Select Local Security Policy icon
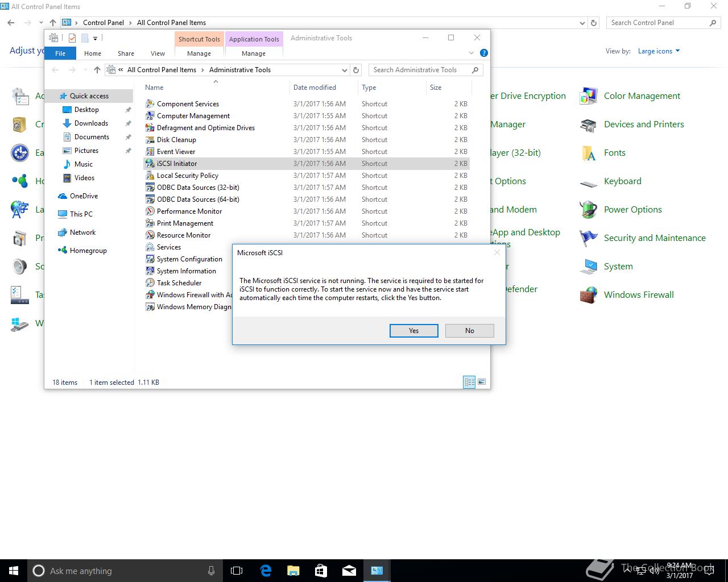The width and height of the screenshot is (728, 582). click(150, 176)
